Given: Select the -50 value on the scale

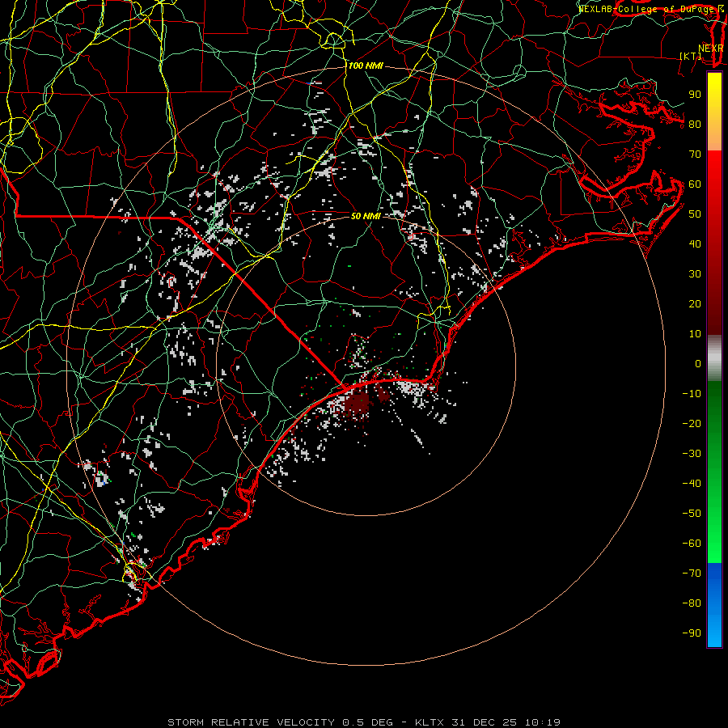Looking at the screenshot, I should coord(692,514).
